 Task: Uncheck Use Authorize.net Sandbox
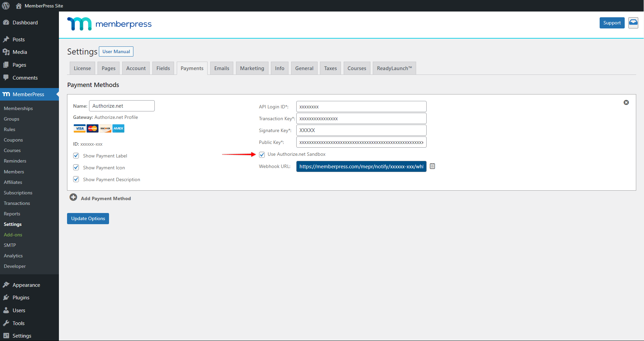tap(262, 154)
